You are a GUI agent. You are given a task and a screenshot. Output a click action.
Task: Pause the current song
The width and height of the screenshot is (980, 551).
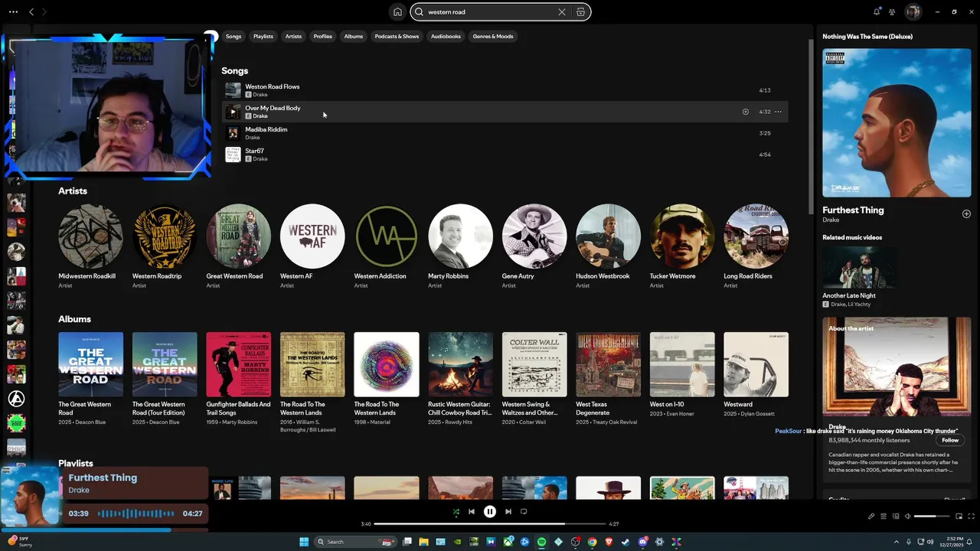(x=490, y=511)
